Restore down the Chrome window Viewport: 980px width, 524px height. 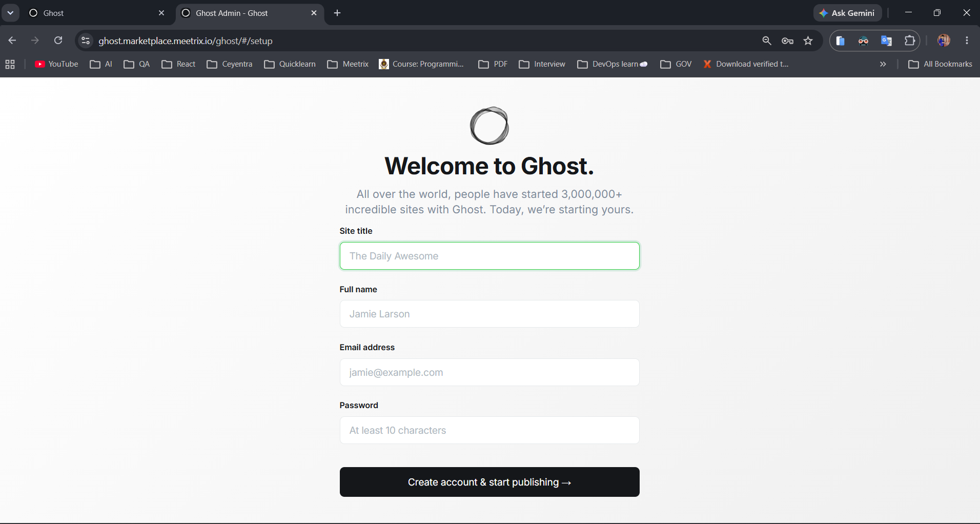937,13
